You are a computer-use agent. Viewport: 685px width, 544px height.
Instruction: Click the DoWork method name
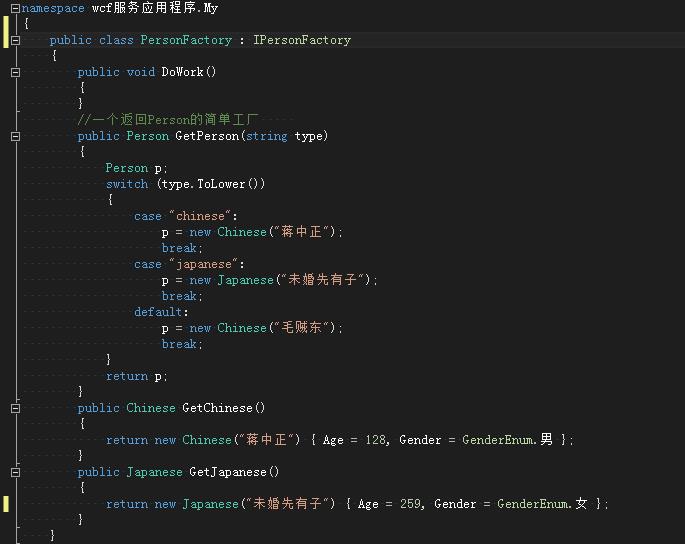coord(182,72)
